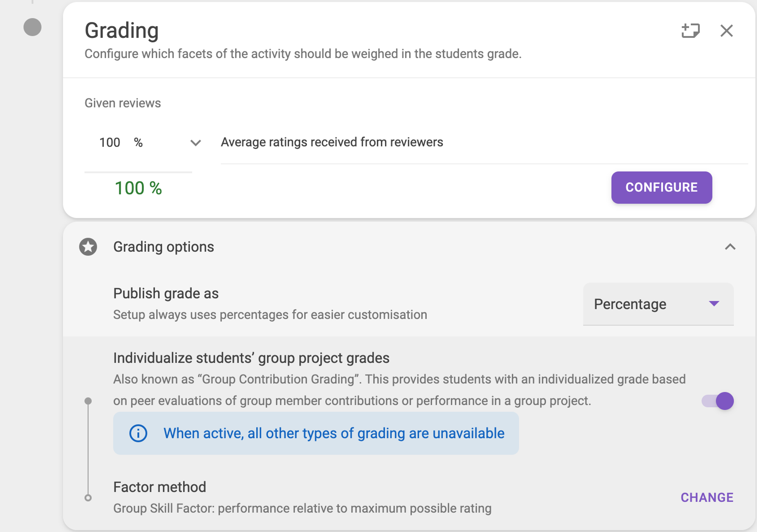Click the add comment icon in Grading header
757x532 pixels.
tap(690, 31)
